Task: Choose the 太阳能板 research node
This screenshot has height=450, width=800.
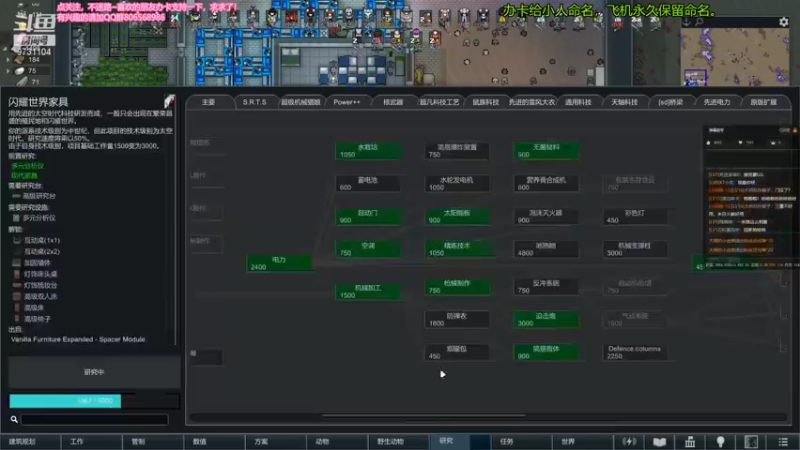Action: 457,216
